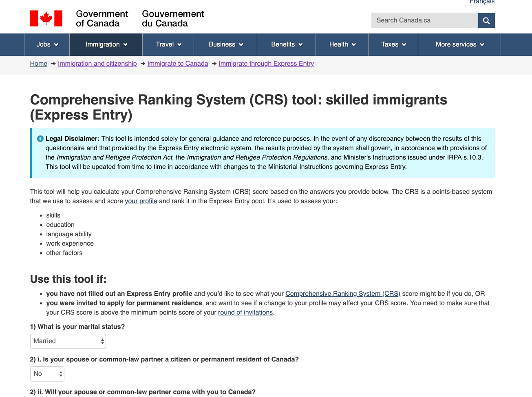532x397 pixels.
Task: Open the Immigration menu
Action: click(106, 44)
